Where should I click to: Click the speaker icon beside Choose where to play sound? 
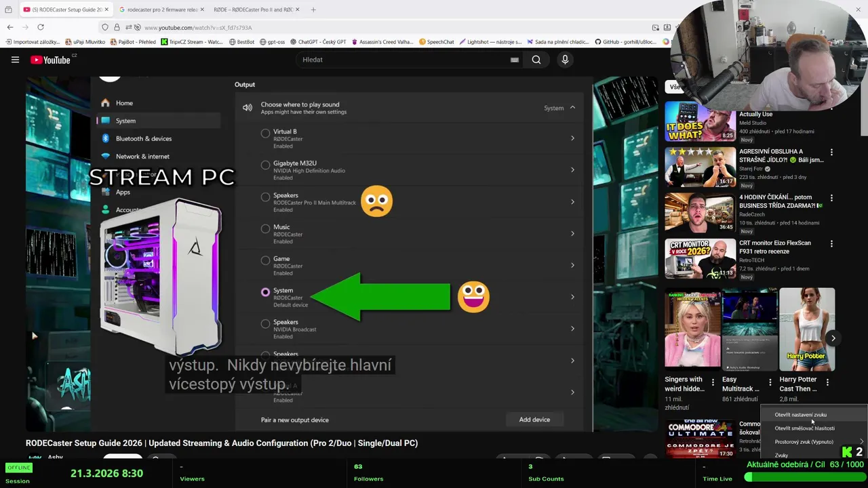coord(248,107)
